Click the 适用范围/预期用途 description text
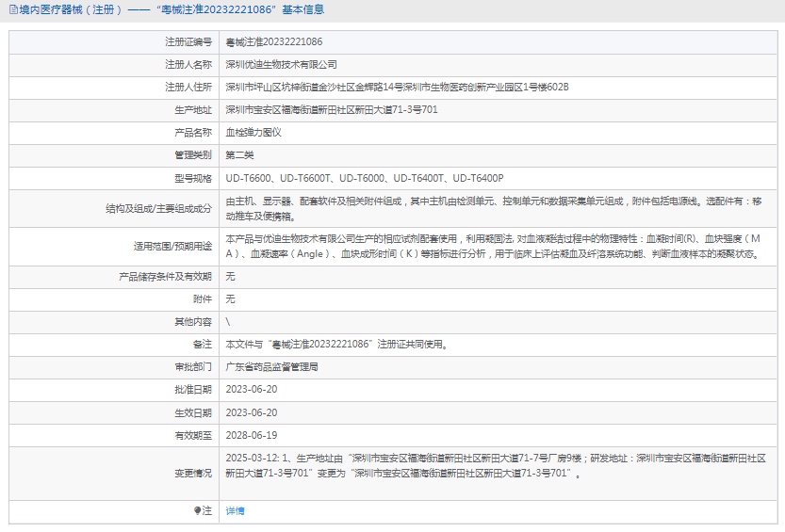 [493, 247]
